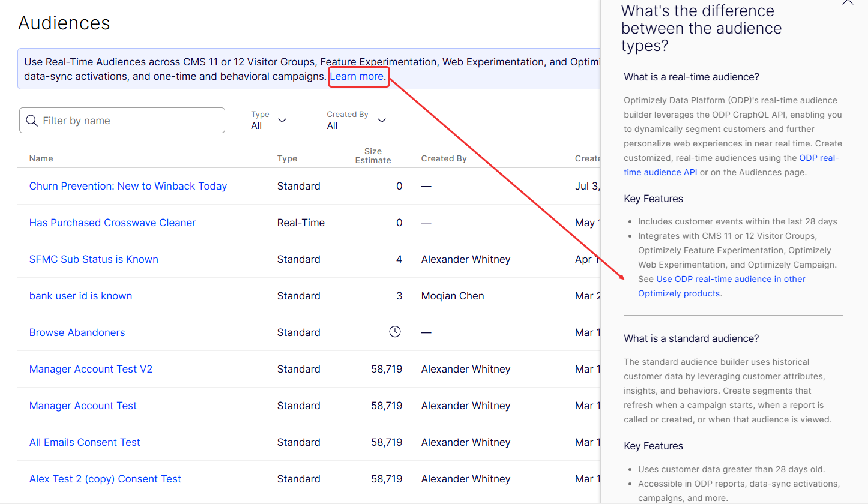Click the clock icon for Browse Abandoners
The width and height of the screenshot is (868, 504).
point(394,332)
